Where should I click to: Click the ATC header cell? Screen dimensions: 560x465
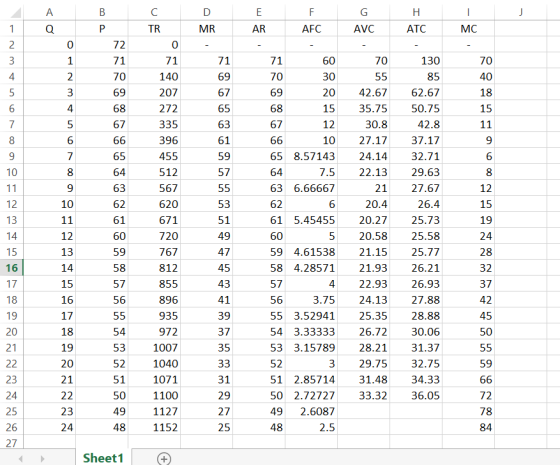coord(416,29)
